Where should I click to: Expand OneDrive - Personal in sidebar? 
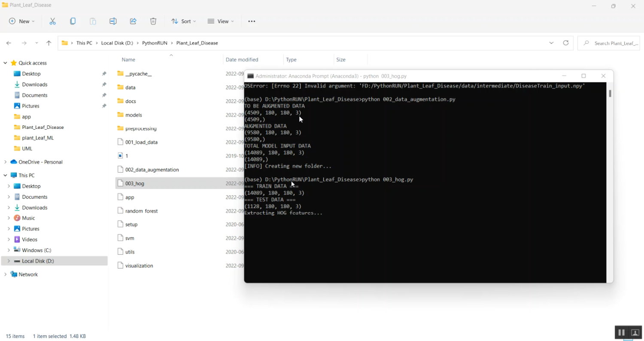pyautogui.click(x=6, y=162)
